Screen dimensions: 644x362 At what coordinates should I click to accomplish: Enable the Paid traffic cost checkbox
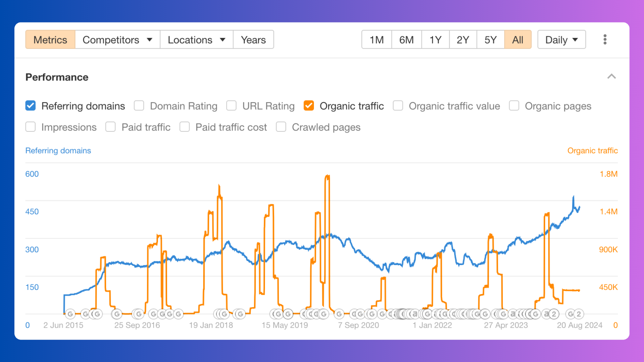[x=184, y=127]
